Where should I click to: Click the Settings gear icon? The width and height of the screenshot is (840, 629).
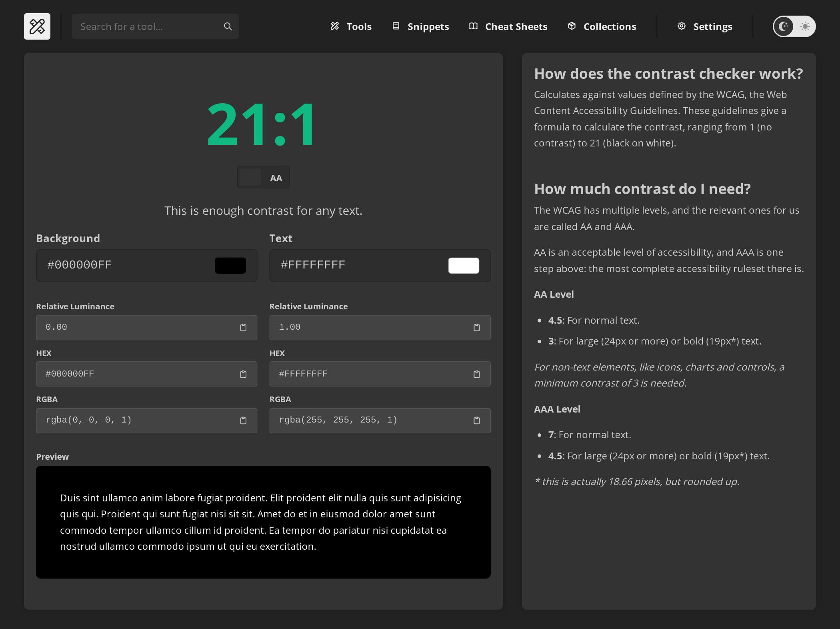click(x=682, y=26)
